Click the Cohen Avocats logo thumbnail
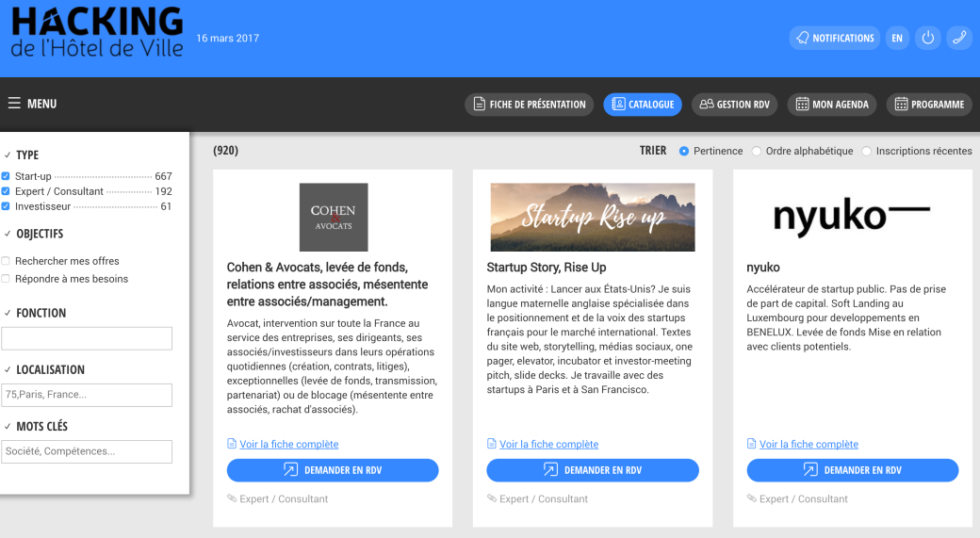The height and width of the screenshot is (538, 980). (x=334, y=218)
